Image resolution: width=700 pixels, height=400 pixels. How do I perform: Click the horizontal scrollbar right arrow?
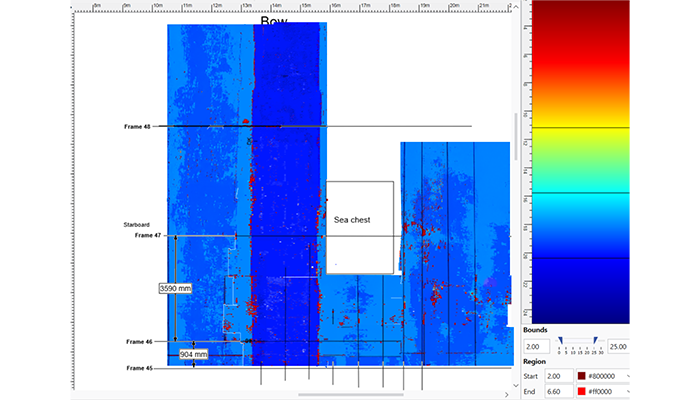[507, 395]
